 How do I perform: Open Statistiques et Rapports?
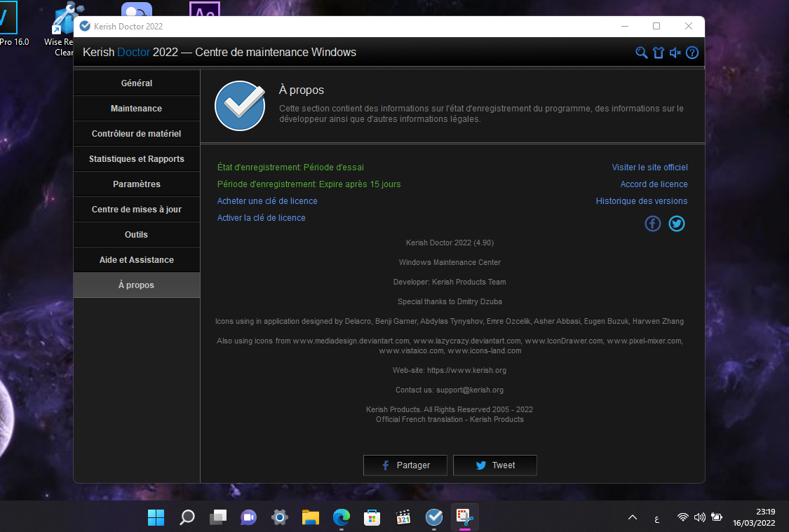pos(136,158)
